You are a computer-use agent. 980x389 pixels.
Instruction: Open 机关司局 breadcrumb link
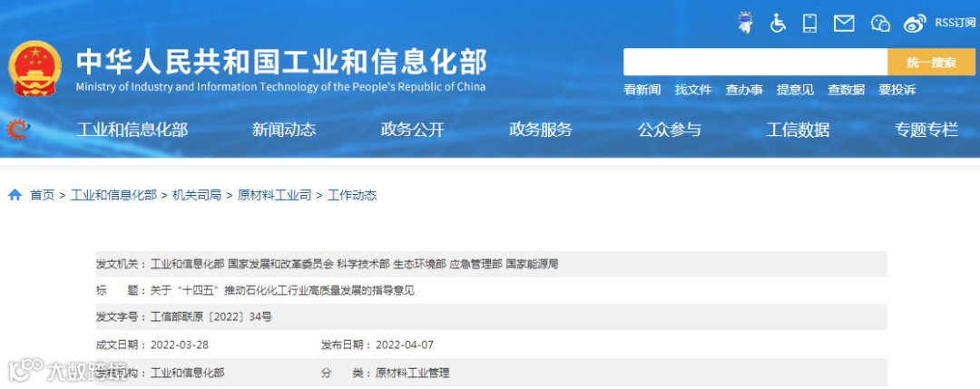(197, 196)
